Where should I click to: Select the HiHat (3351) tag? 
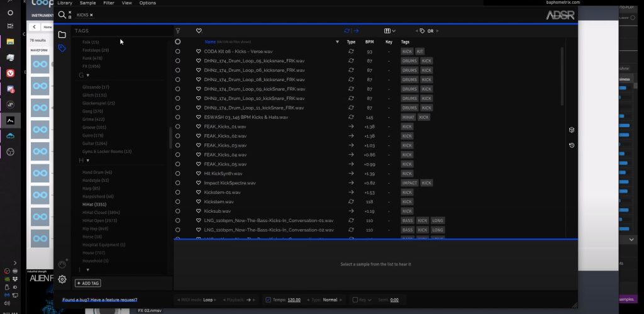(x=94, y=205)
